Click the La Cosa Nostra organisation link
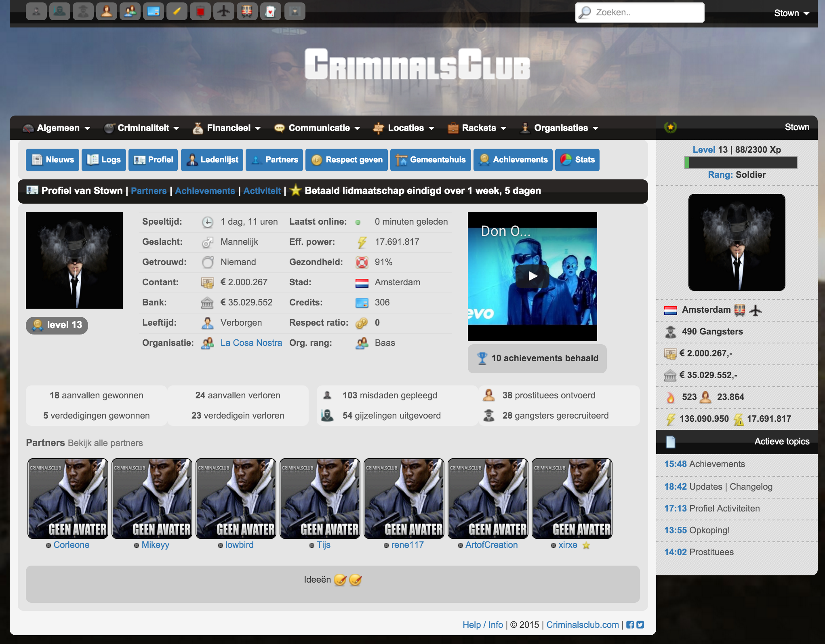Screen dimensions: 825x644 (251, 343)
